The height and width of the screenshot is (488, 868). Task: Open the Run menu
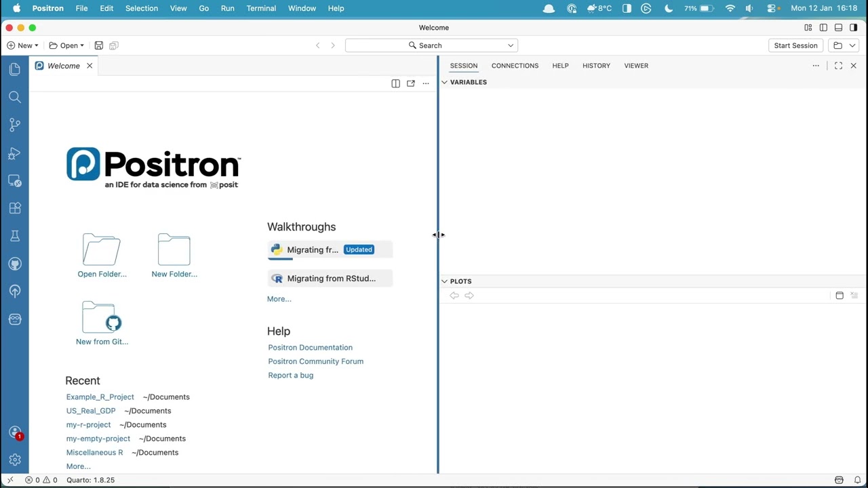[x=227, y=8]
